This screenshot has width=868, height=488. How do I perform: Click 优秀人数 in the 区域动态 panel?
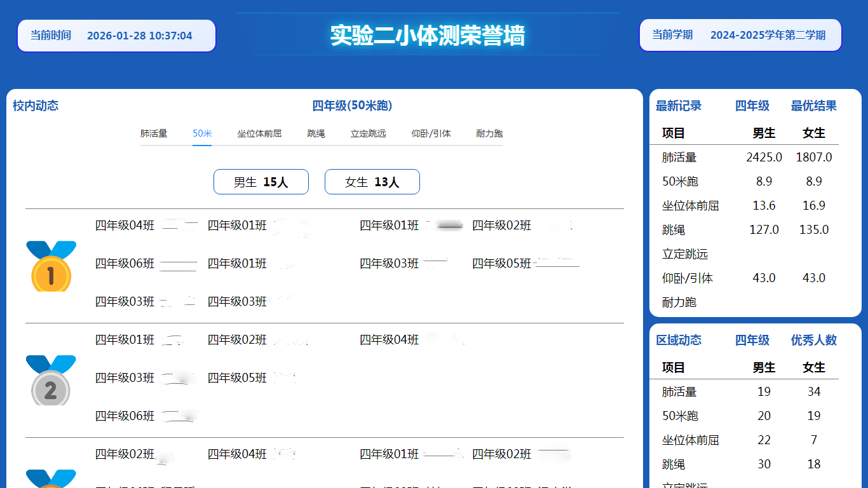point(813,341)
